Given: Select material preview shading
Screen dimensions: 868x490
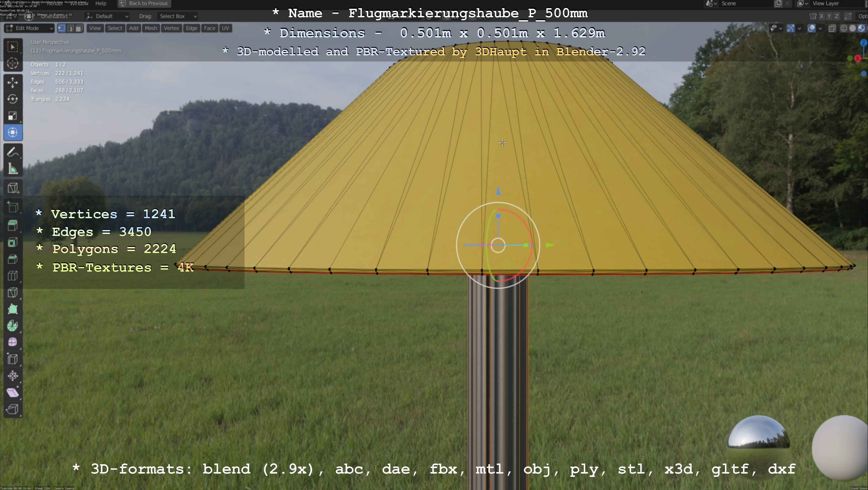Looking at the screenshot, I should [861, 28].
